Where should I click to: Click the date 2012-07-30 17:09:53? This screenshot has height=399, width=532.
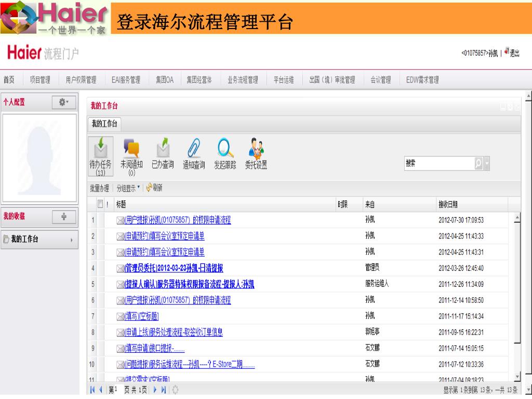[x=461, y=220]
